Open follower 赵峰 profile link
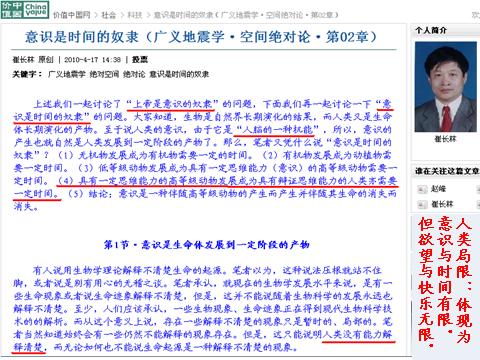Viewport: 480px width, 360px height. 438,189
